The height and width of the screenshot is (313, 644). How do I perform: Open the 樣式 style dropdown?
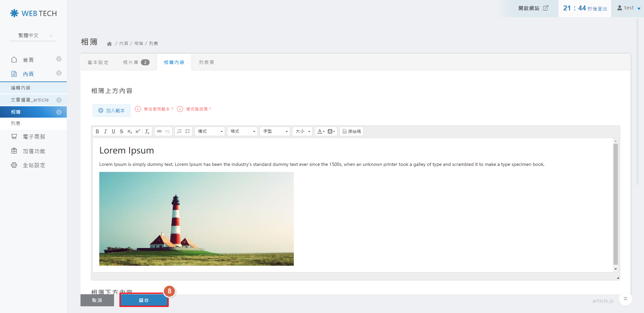[x=210, y=131]
